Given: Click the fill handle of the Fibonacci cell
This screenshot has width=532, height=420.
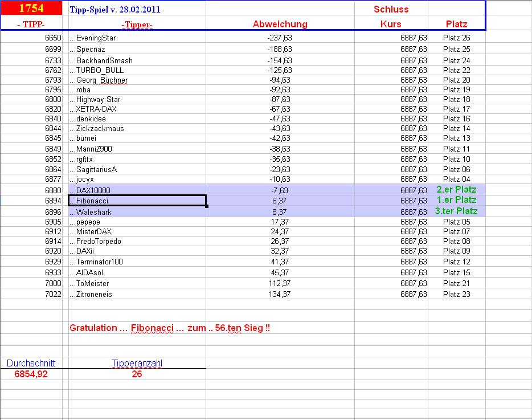Looking at the screenshot, I should pos(207,206).
